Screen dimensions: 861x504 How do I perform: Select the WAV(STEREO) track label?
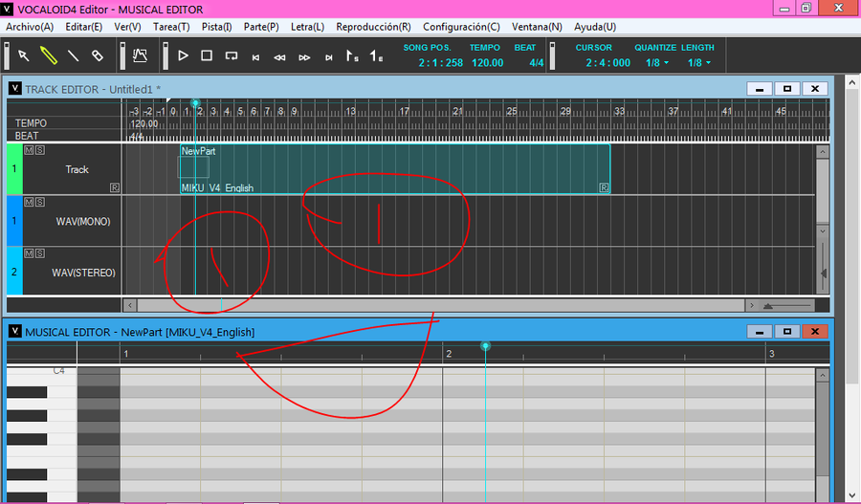coord(83,273)
